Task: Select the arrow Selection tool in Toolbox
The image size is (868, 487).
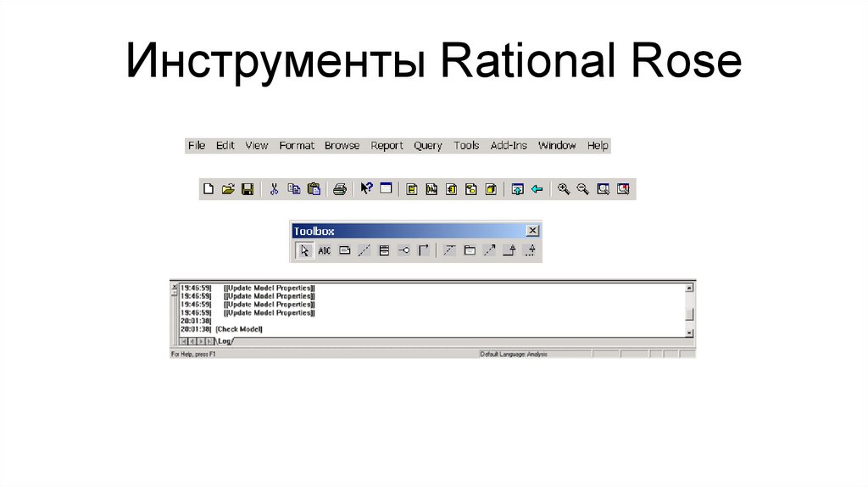Action: [304, 250]
